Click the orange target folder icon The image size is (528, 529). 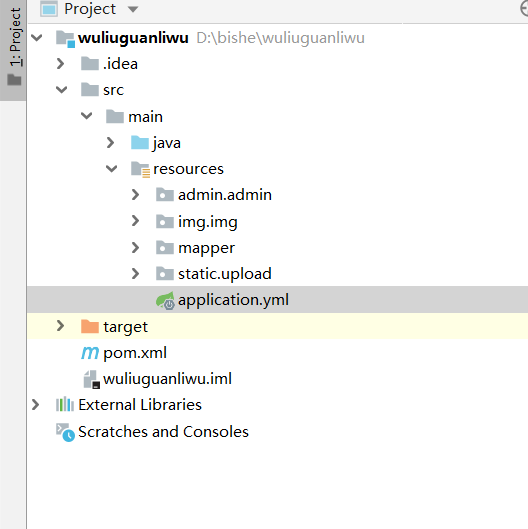coord(90,326)
